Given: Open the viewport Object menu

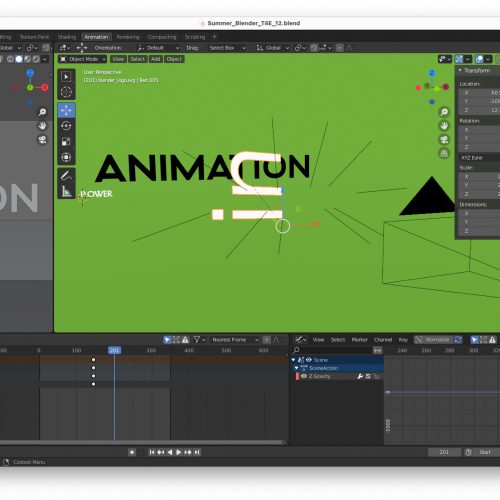Looking at the screenshot, I should [x=174, y=59].
